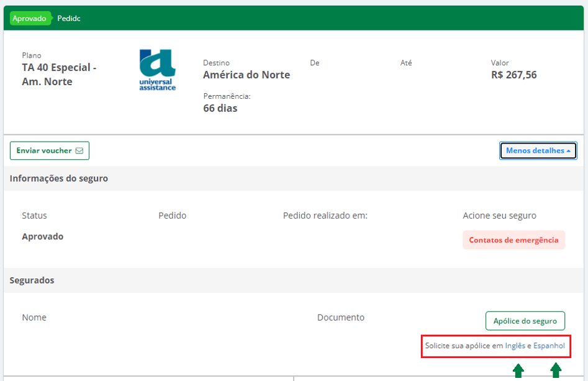Click the price R$ 267,56
588x381 pixels.
pyautogui.click(x=513, y=75)
